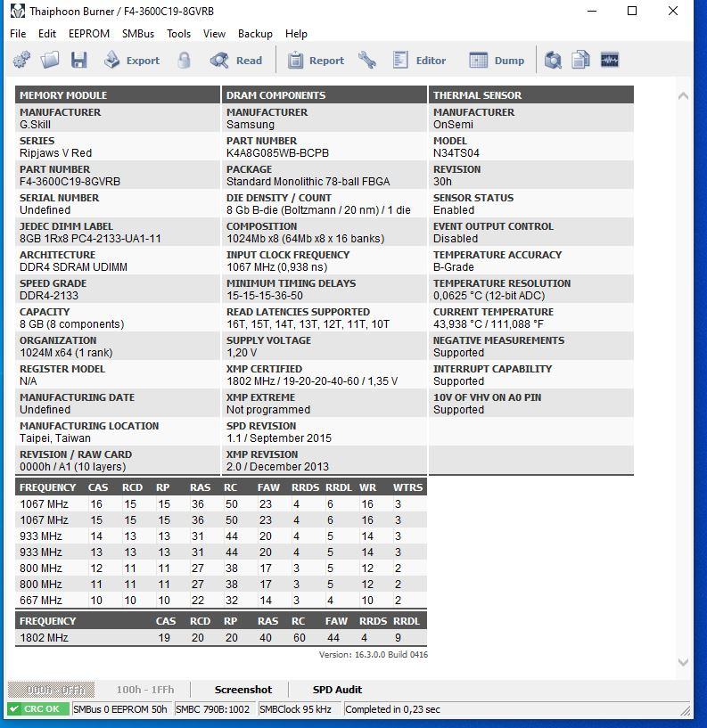
Task: Click the thermal sensor model N34TS04
Action: 456,152
